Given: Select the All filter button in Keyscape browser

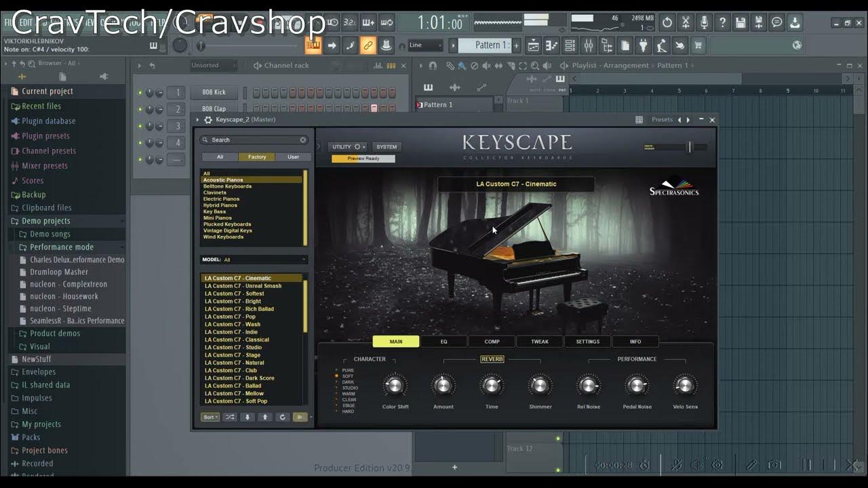Looking at the screenshot, I should [x=220, y=157].
